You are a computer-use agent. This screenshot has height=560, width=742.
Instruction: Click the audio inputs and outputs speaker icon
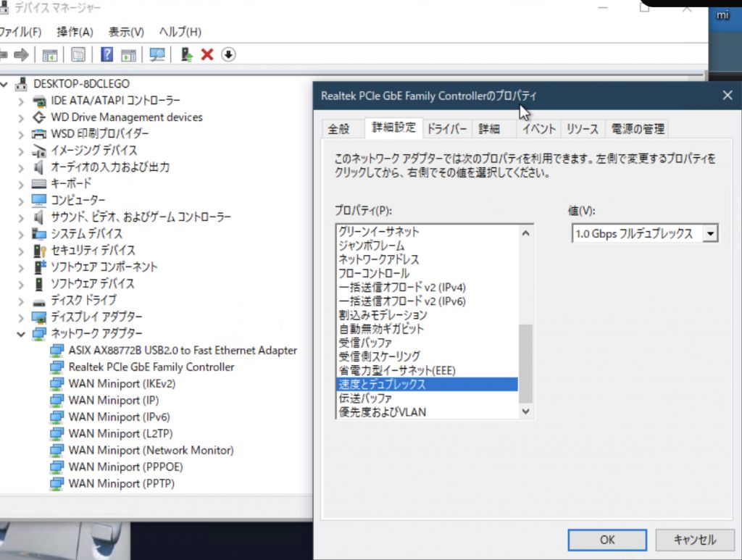[x=39, y=167]
